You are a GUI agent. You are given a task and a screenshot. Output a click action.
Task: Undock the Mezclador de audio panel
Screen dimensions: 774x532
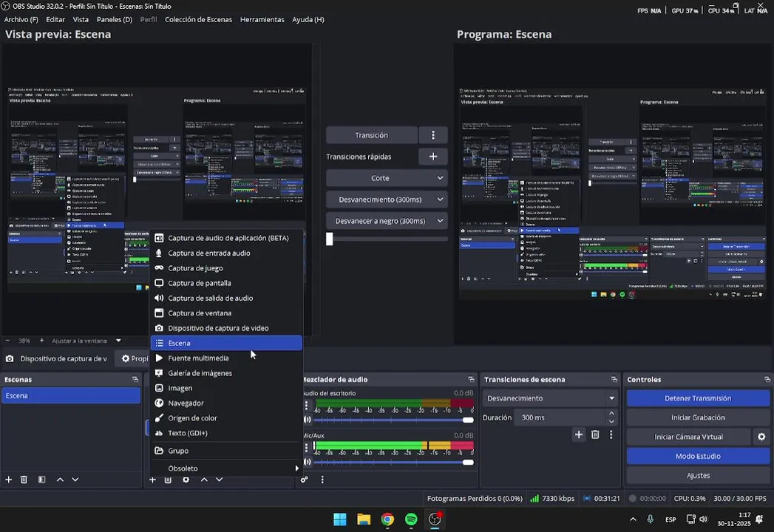coord(471,380)
